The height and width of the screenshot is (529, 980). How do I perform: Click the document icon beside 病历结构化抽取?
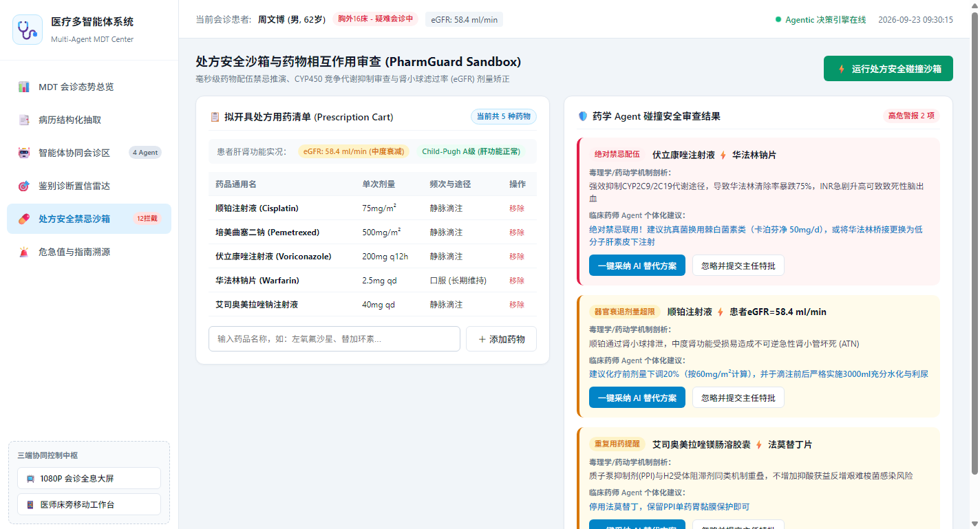24,120
